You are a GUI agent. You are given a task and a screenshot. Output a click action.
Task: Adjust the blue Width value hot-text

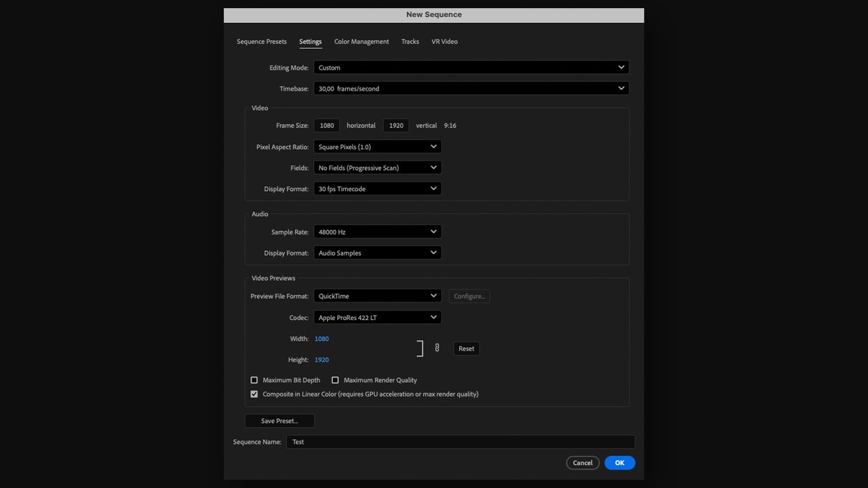(321, 338)
